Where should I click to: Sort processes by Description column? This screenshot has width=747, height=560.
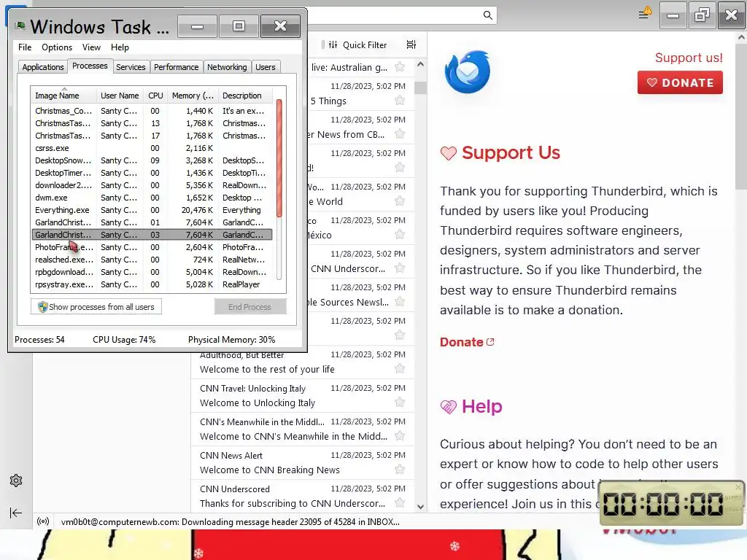coord(245,96)
